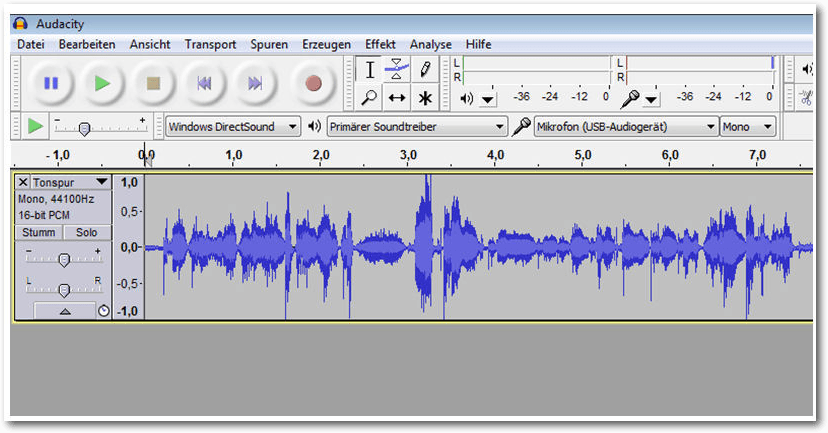Stop playback with the Stop button
Viewport: 828px width, 433px height.
tap(153, 83)
